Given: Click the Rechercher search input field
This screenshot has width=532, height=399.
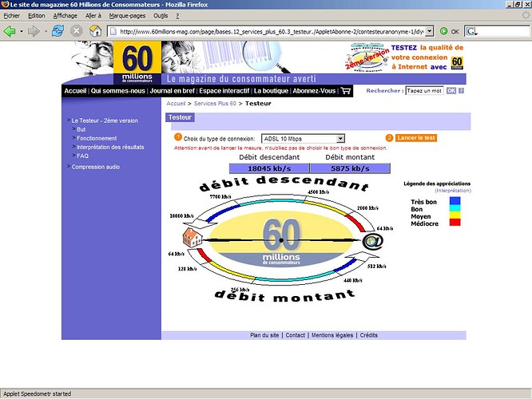Looking at the screenshot, I should point(423,91).
